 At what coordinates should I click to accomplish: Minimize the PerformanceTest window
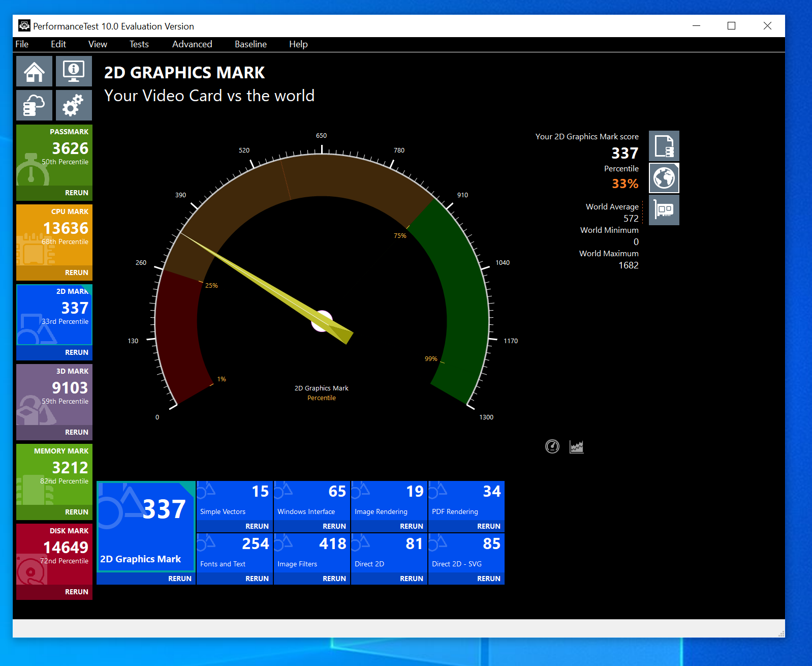tap(696, 26)
